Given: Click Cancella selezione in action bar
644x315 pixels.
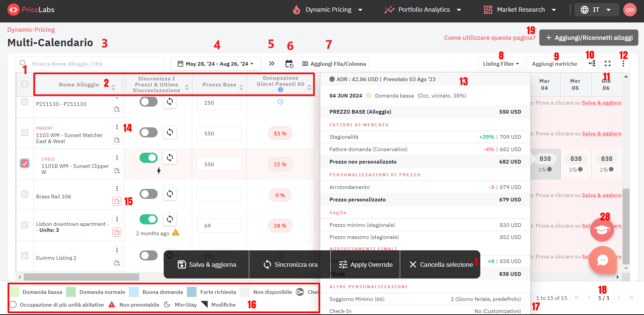Looking at the screenshot, I should [x=441, y=264].
